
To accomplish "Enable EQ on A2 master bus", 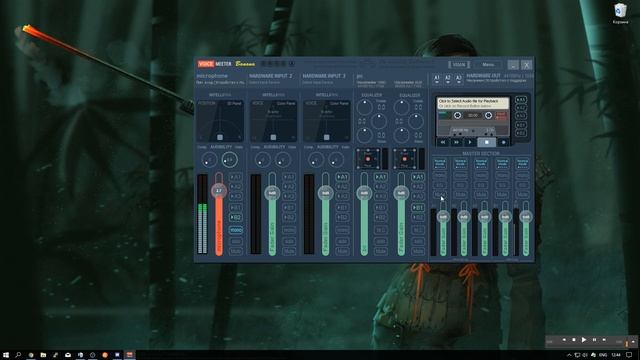I will [x=460, y=184].
